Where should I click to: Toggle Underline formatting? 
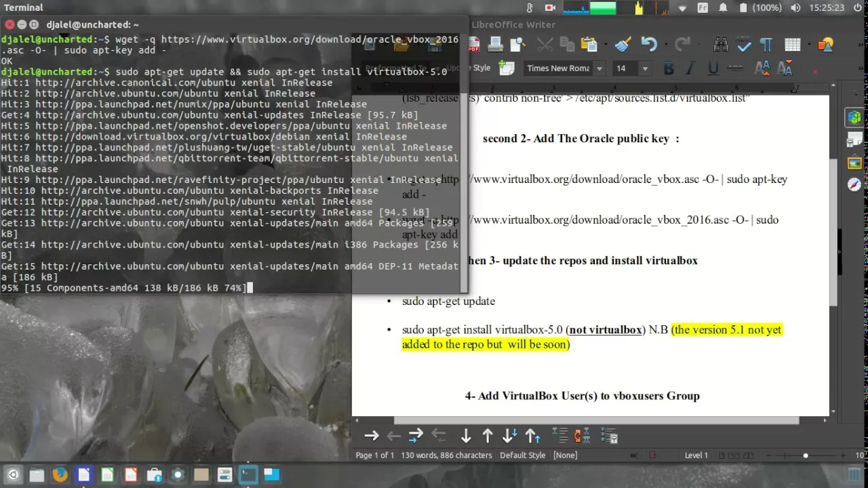point(713,68)
